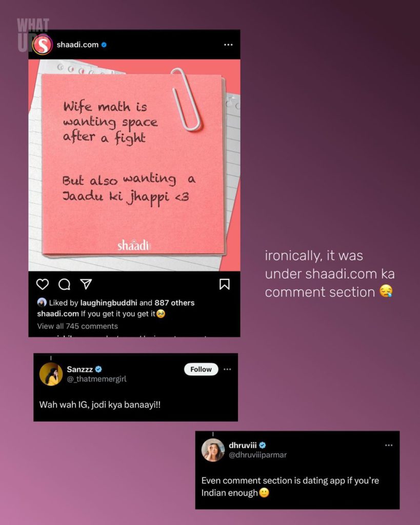
Task: Save post with bookmark icon
Action: point(225,284)
